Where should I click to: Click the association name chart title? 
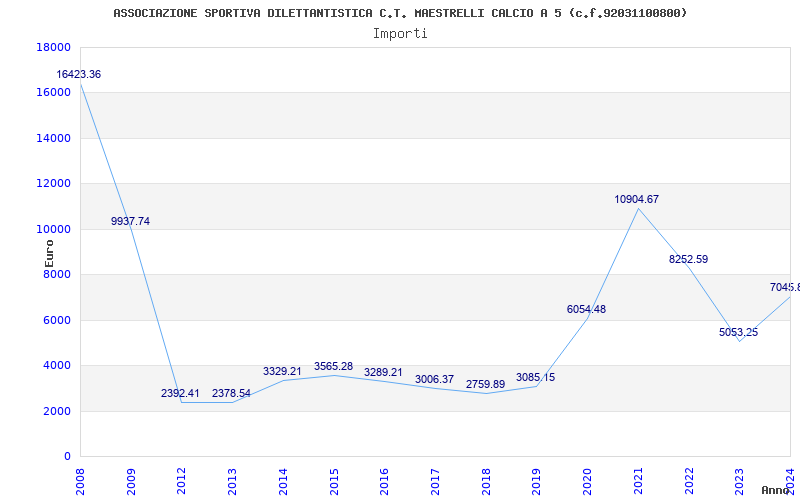click(400, 13)
